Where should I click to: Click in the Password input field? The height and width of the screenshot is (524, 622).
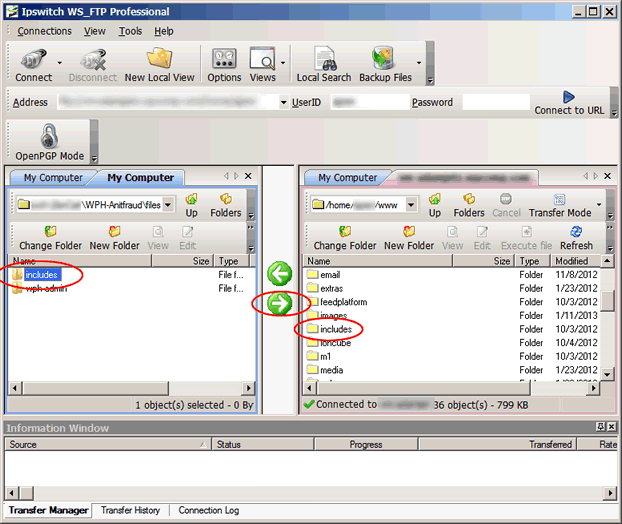point(495,102)
